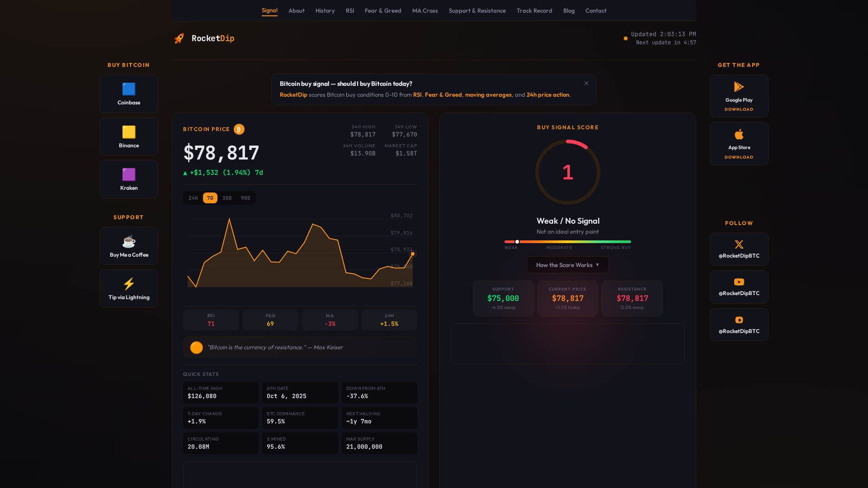Viewport: 868px width, 488px height.
Task: Select the 30D chart range
Action: click(227, 198)
